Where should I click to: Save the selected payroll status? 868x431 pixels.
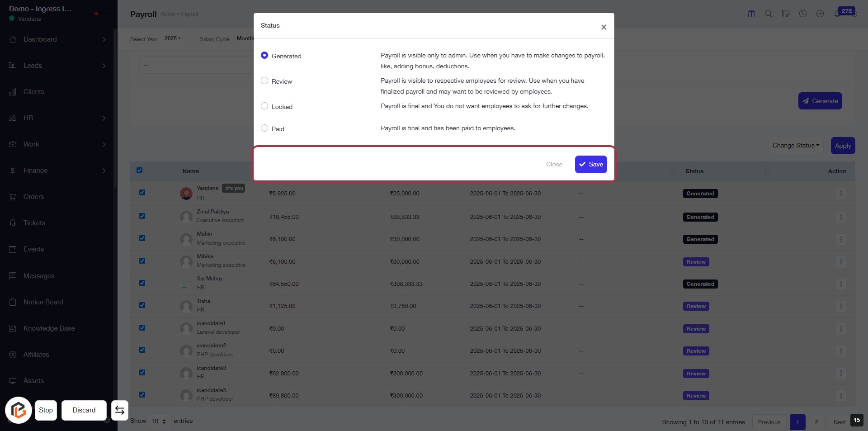591,165
